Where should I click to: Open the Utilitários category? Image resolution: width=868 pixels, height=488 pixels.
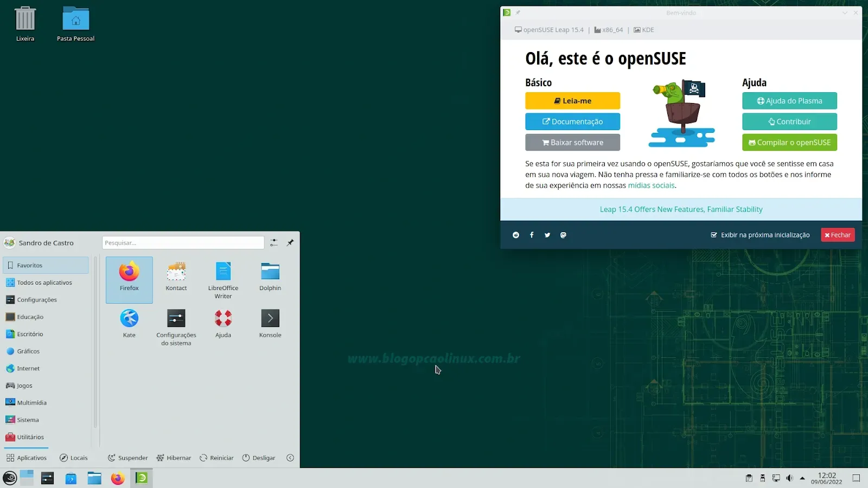(46, 437)
